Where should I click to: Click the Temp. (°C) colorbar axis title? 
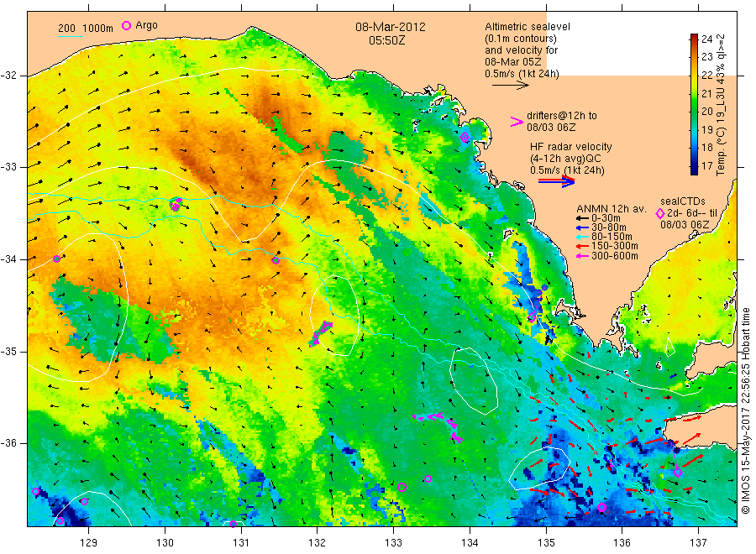[721, 105]
